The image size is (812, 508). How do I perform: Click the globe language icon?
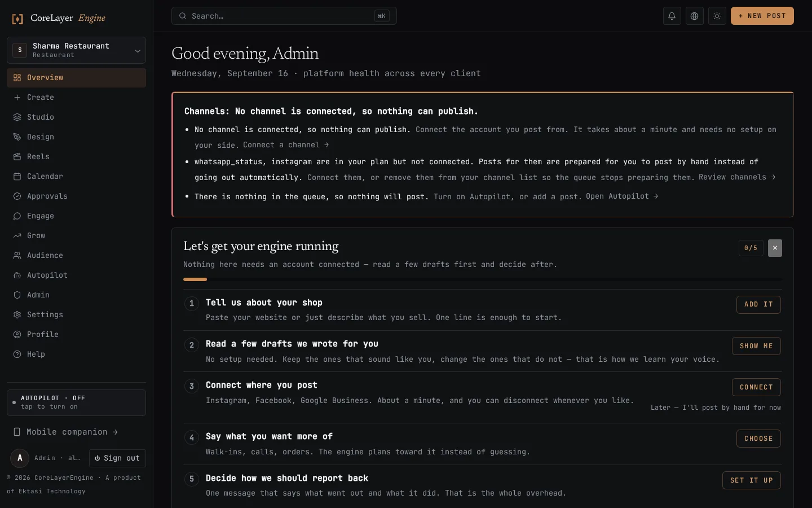point(694,16)
